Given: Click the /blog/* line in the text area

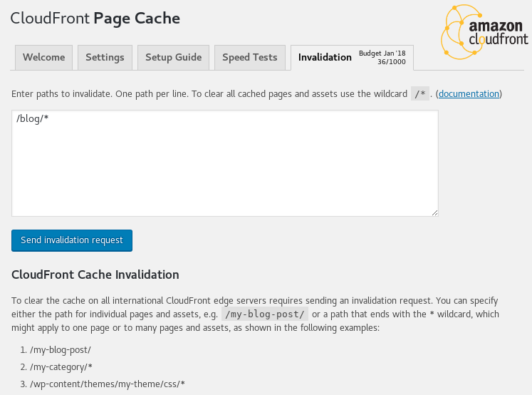Looking at the screenshot, I should (x=33, y=118).
